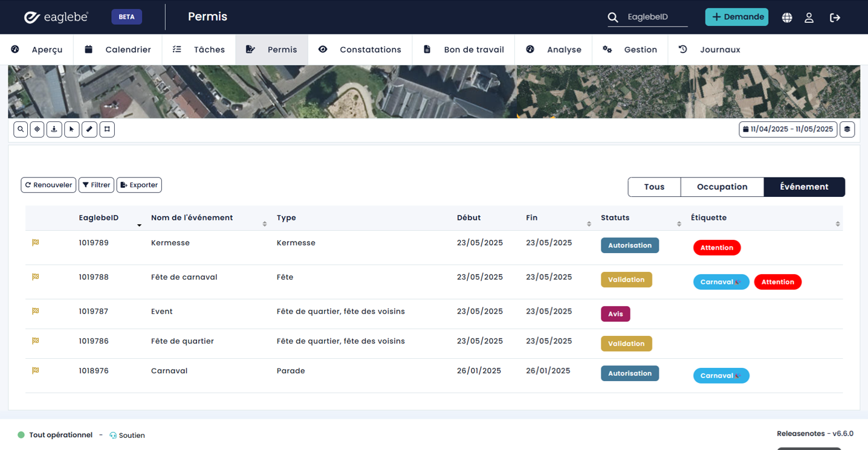Viewport: 868px width, 450px height.
Task: Select the draw polygon area tool
Action: (107, 129)
